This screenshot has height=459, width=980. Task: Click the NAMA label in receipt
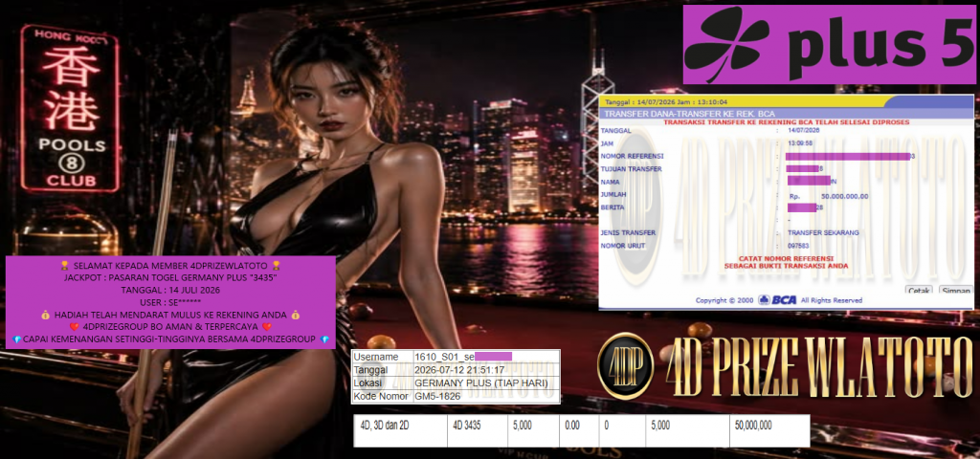point(610,181)
